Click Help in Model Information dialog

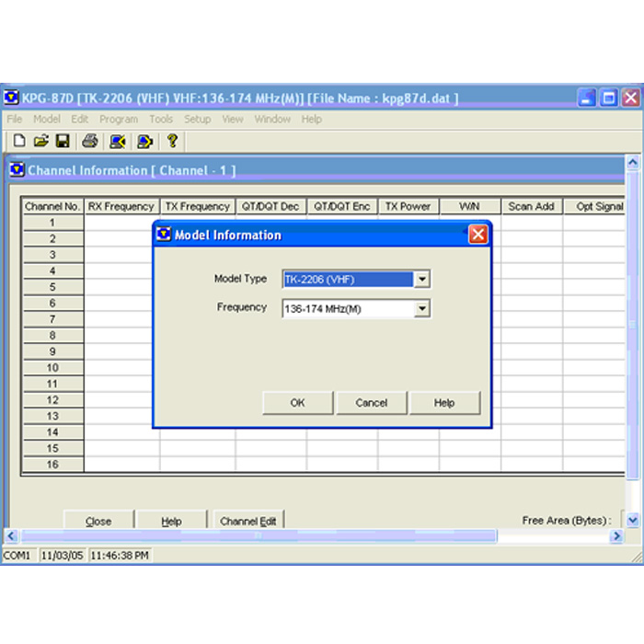click(x=444, y=403)
